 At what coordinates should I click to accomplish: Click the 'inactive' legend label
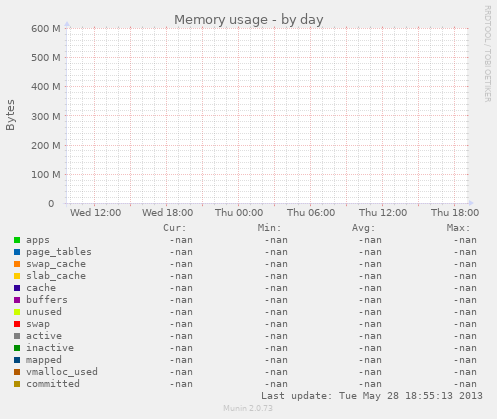coord(50,348)
